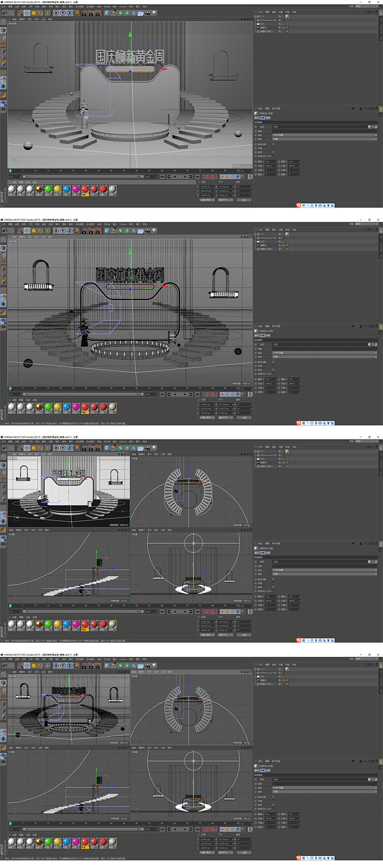Click record keyframe icon in shaded single-view window
Viewport: 383px width, 868px height.
point(204,177)
